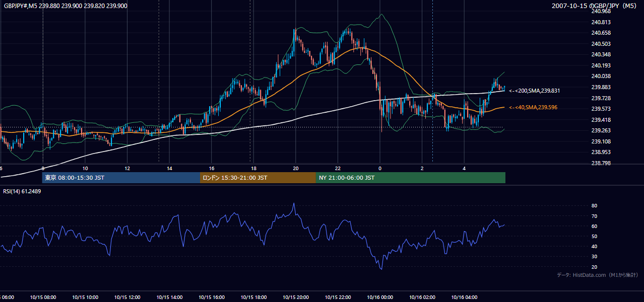
Task: Click hour tick 22 below price chart
Action: [338, 169]
